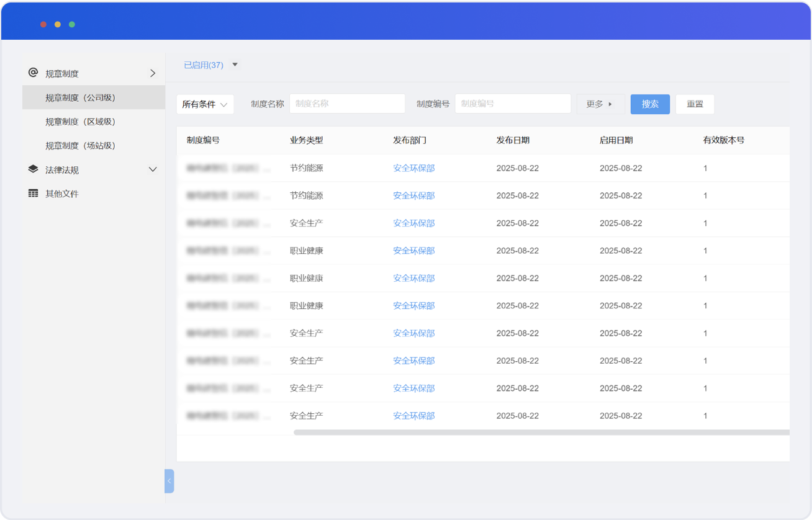Open the 所有条件 filter dropdown
812x520 pixels.
[x=205, y=104]
